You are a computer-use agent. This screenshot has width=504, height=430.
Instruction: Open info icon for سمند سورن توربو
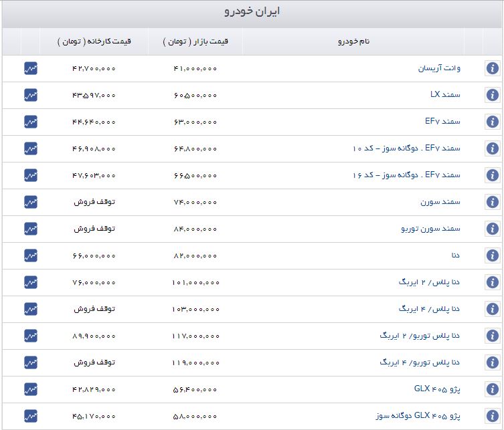click(x=492, y=229)
